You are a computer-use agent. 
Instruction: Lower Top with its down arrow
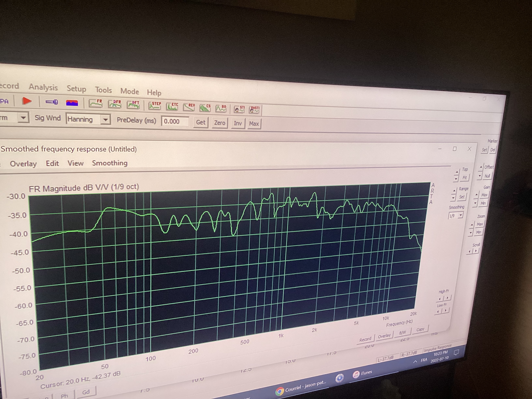[456, 179]
